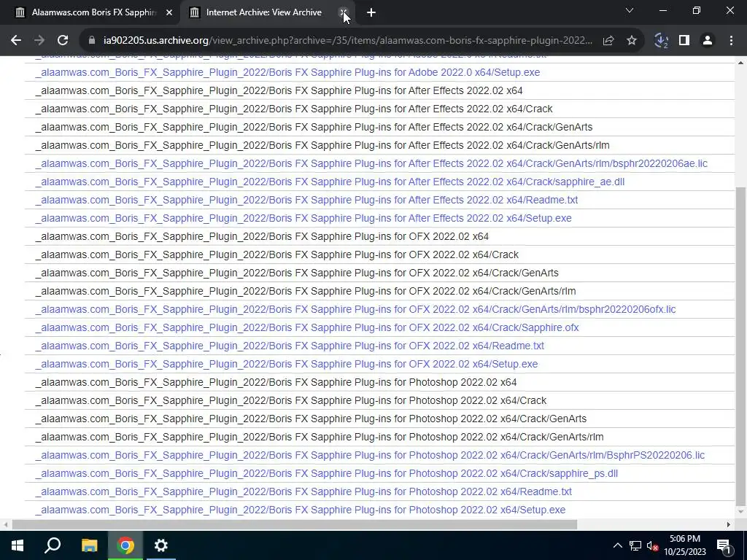Click the forward navigation arrow

39,41
